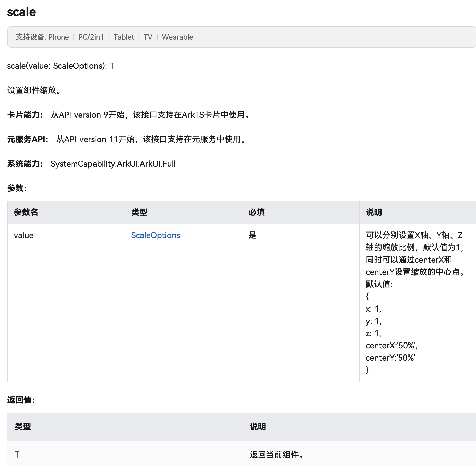This screenshot has height=465, width=476.
Task: Click the 类型 header in parameters table
Action: click(x=139, y=212)
